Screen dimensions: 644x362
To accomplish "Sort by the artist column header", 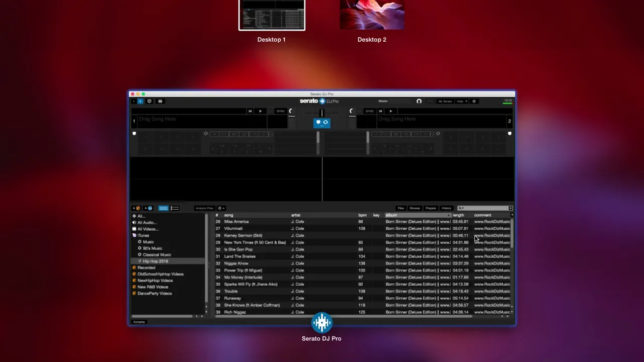I will [x=295, y=215].
